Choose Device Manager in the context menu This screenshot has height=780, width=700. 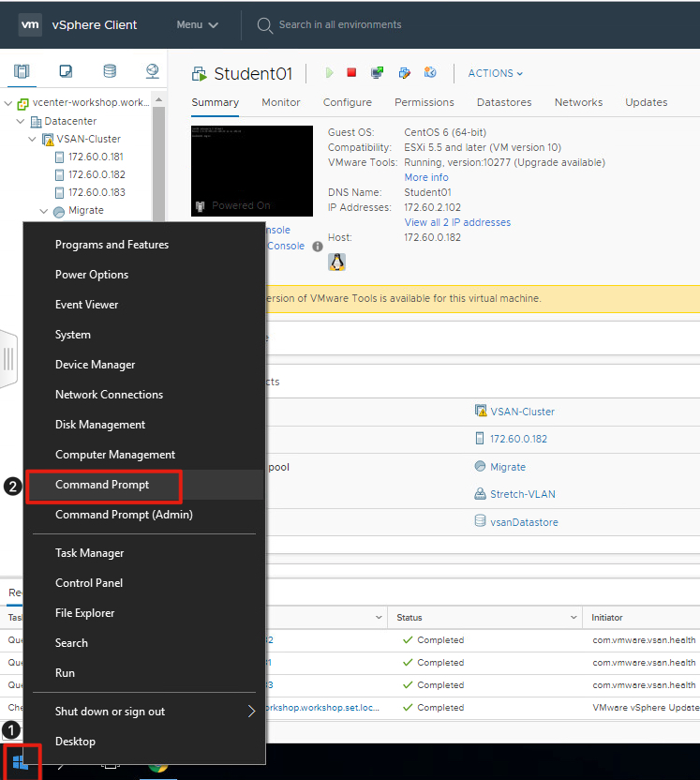[x=95, y=365]
